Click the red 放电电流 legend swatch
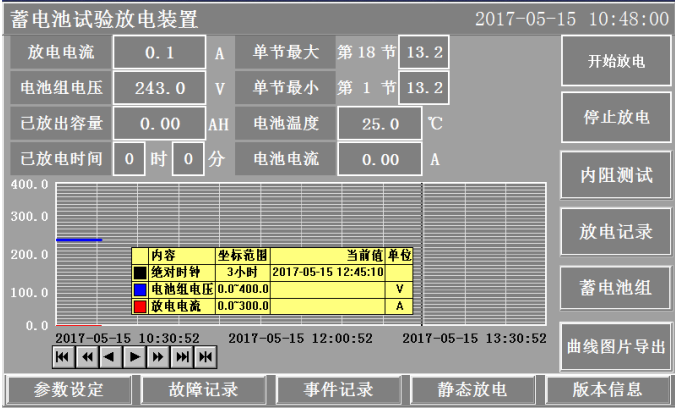Image resolution: width=675 pixels, height=412 pixels. pos(140,305)
